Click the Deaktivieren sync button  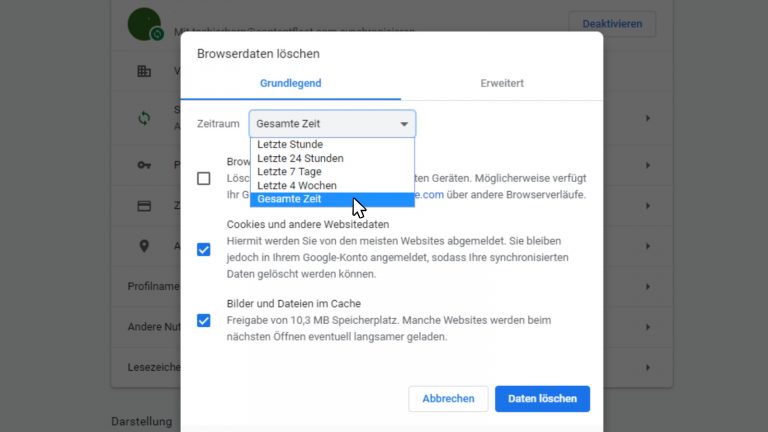coord(612,24)
